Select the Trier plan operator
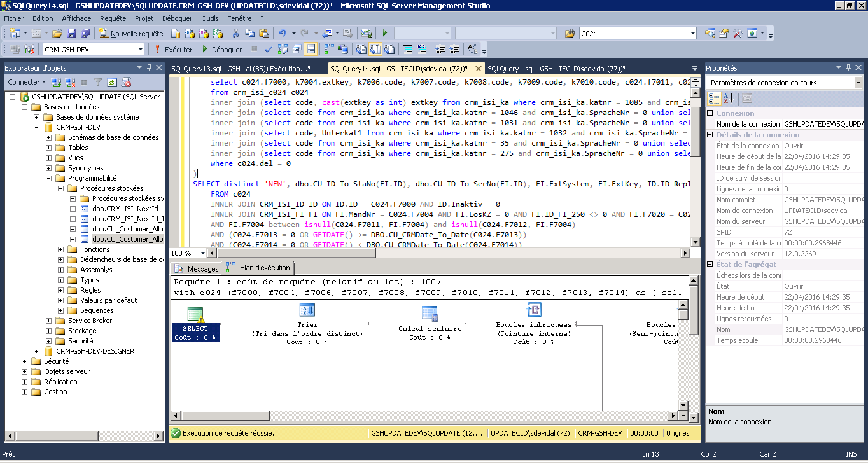868x463 pixels. tap(307, 324)
